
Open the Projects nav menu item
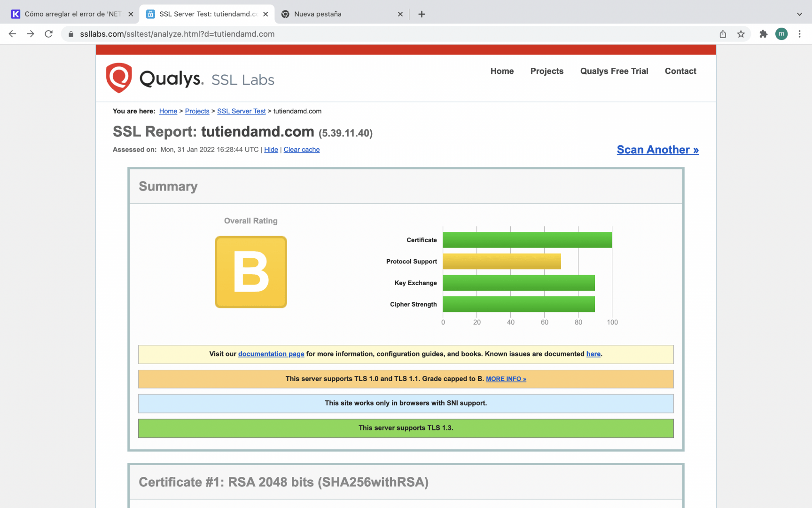(547, 71)
